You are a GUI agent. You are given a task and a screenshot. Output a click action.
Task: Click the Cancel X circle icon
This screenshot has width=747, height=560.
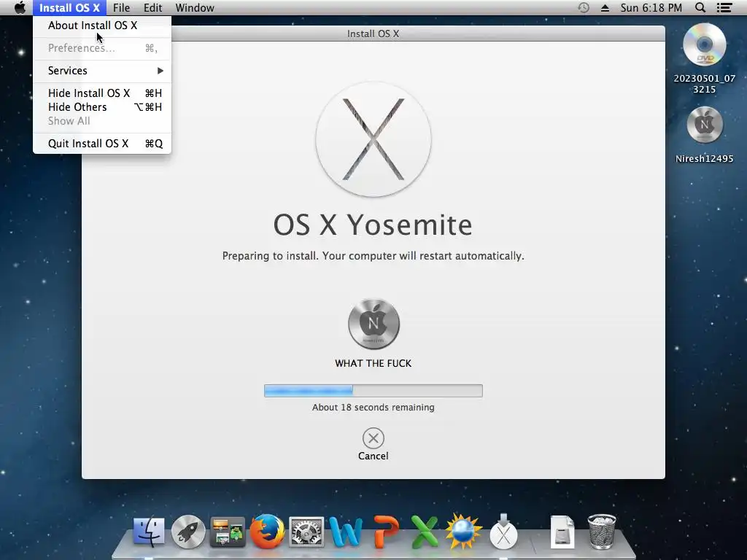click(x=373, y=438)
